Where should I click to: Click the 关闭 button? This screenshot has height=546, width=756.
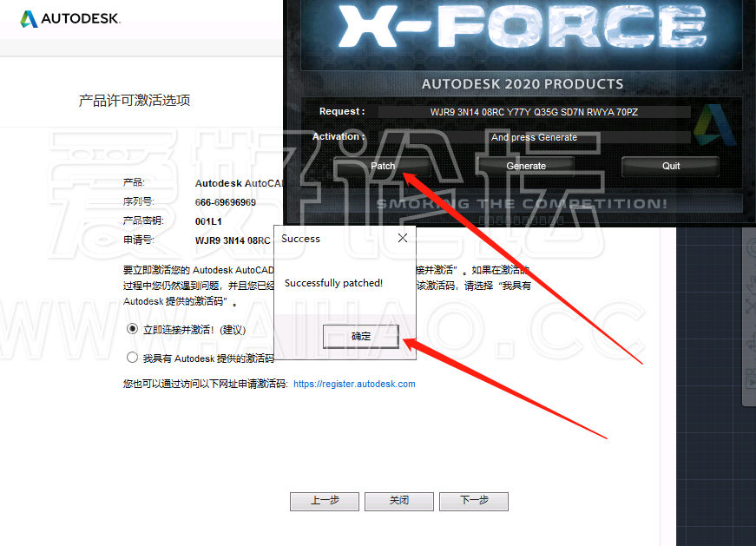[399, 501]
